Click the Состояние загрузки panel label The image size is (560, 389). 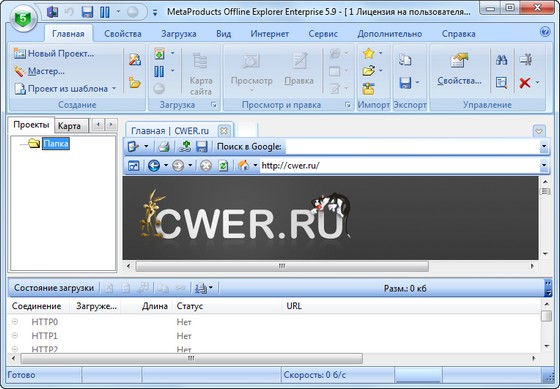point(54,288)
